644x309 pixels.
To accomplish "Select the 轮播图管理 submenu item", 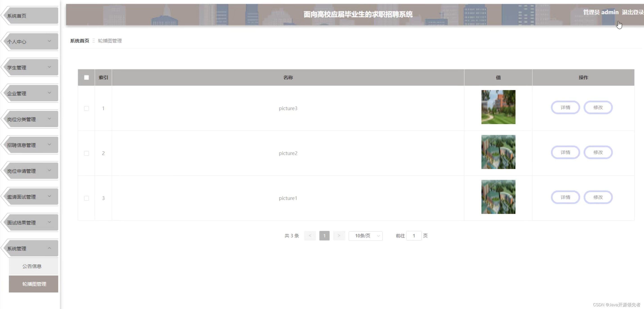I will pyautogui.click(x=34, y=284).
